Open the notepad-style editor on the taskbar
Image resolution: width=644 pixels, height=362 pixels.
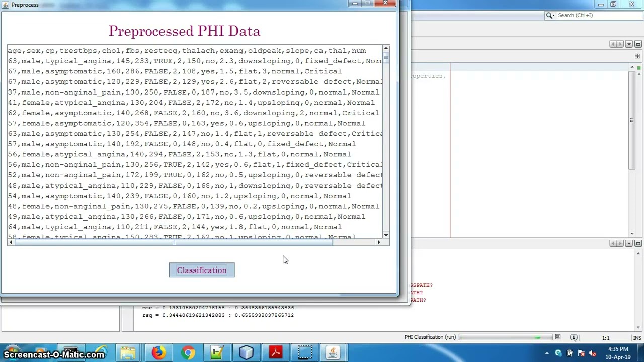pyautogui.click(x=217, y=352)
